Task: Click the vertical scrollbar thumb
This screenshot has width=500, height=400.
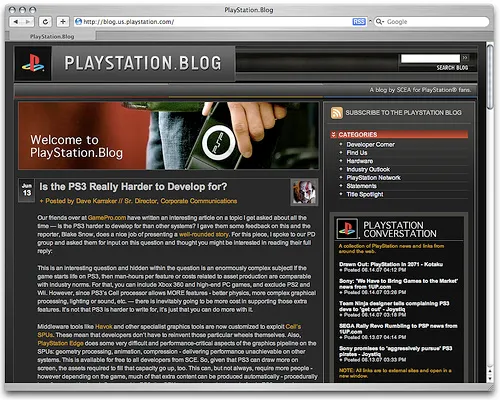Action: (x=489, y=77)
